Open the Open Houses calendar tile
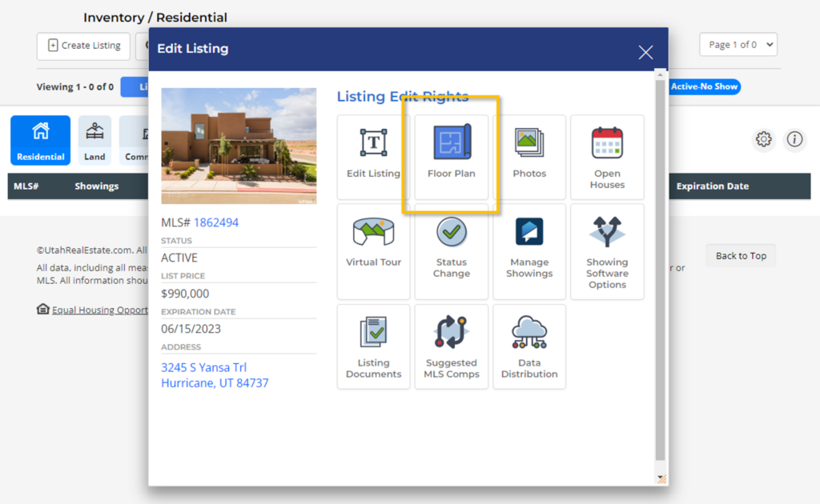 (x=607, y=157)
